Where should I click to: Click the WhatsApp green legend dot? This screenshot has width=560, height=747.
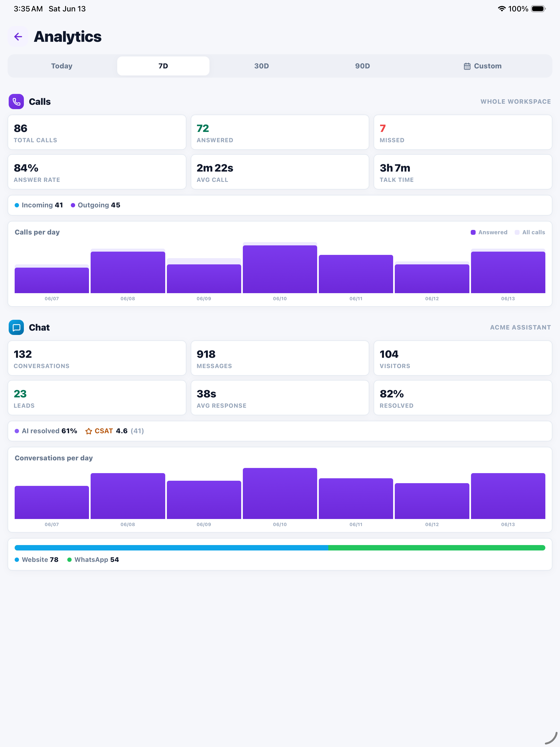(x=69, y=560)
